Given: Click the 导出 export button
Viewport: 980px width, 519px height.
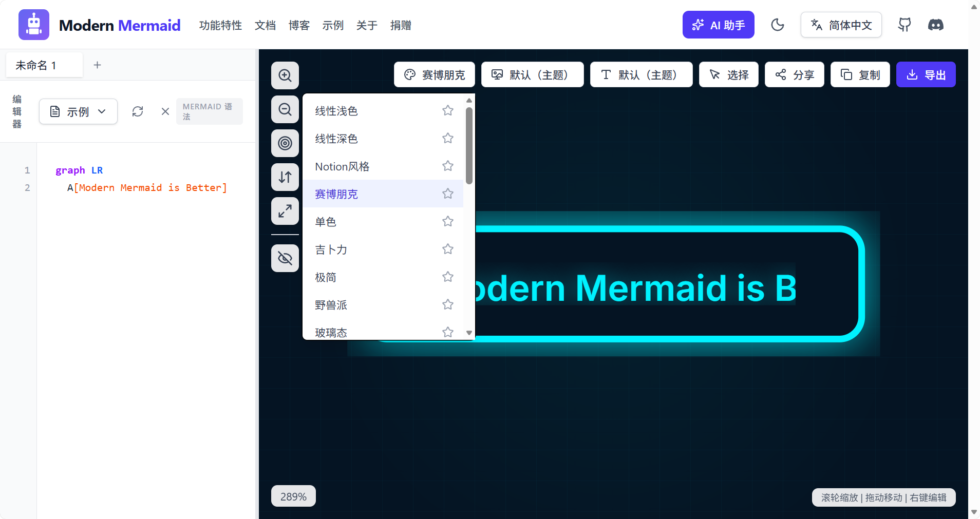Looking at the screenshot, I should pyautogui.click(x=926, y=75).
